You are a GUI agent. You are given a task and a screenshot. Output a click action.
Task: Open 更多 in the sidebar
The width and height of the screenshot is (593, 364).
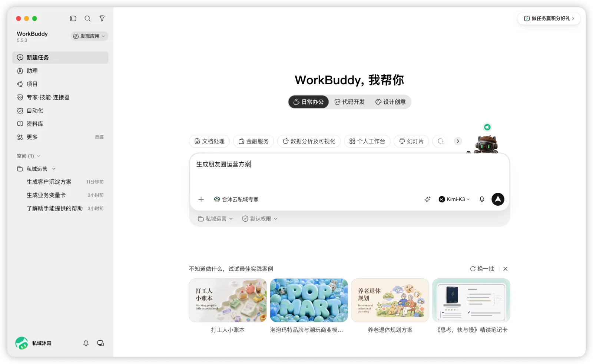pyautogui.click(x=60, y=137)
